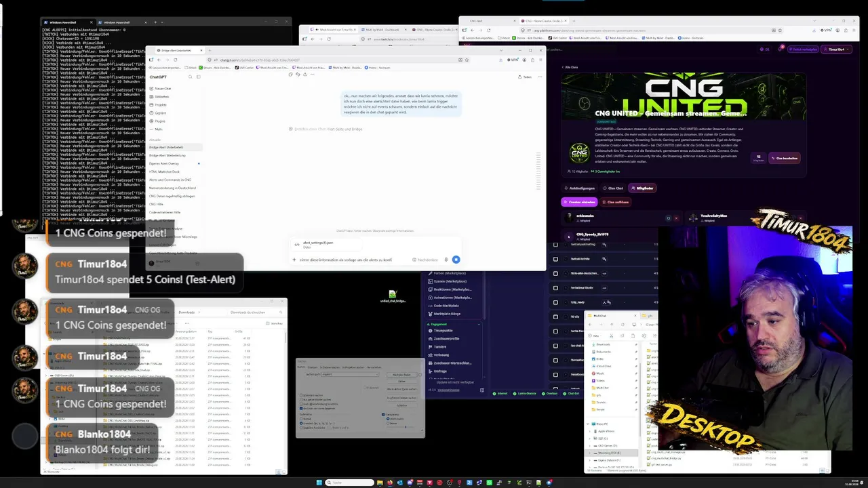
Task: Click the Teilen button in ChatGPT
Action: point(526,77)
